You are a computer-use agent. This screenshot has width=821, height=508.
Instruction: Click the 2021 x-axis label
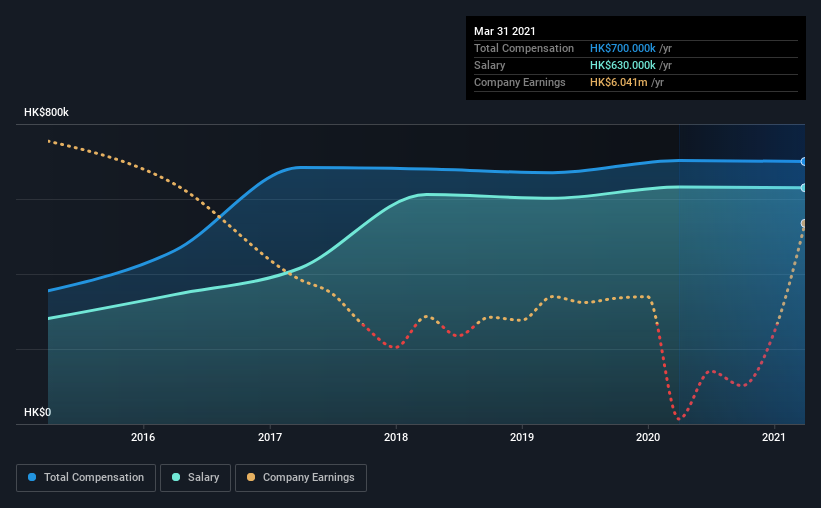(774, 437)
